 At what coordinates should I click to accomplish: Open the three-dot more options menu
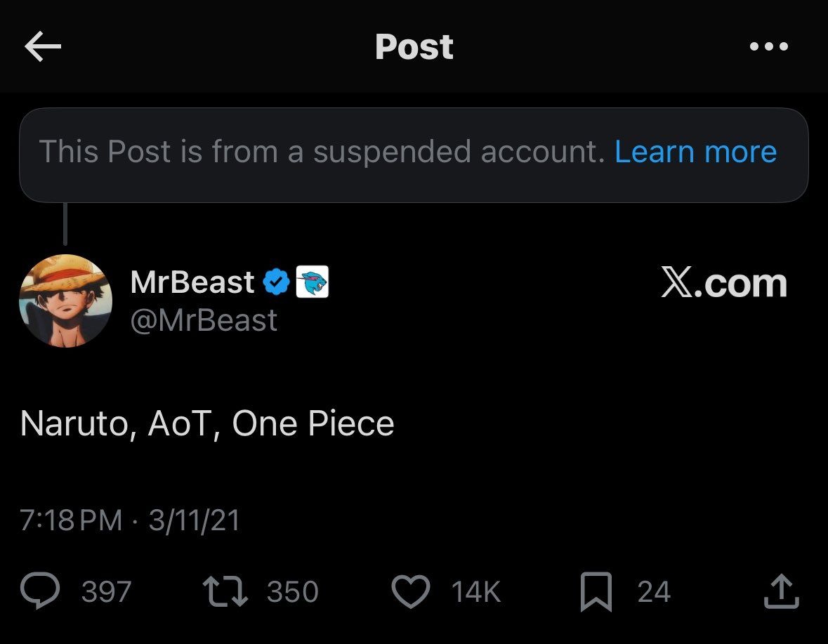coord(769,47)
